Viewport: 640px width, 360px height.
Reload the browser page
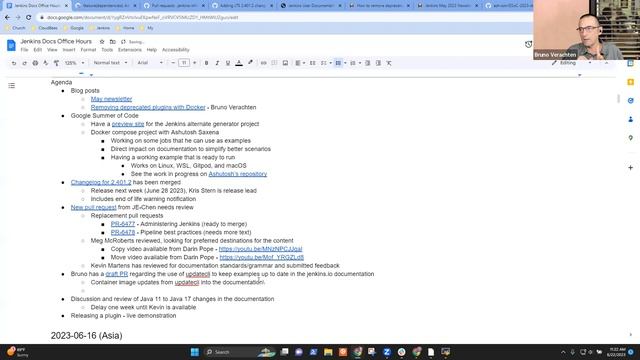pos(29,18)
